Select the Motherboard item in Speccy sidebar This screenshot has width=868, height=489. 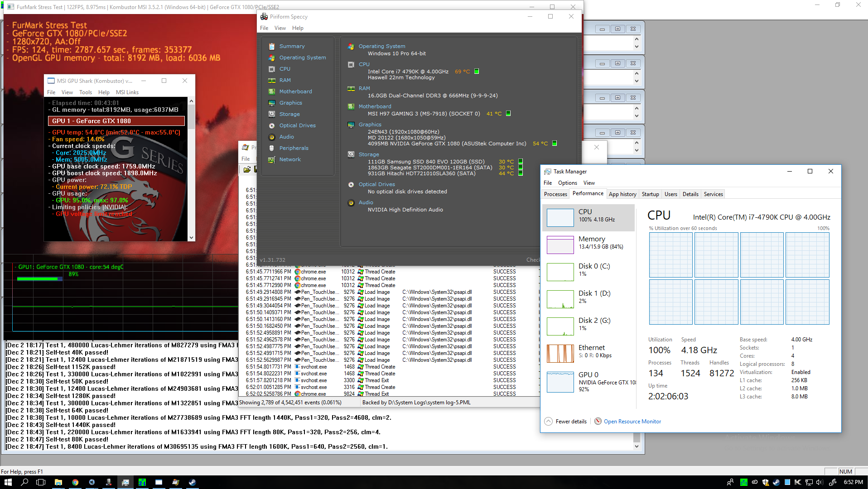pyautogui.click(x=295, y=91)
